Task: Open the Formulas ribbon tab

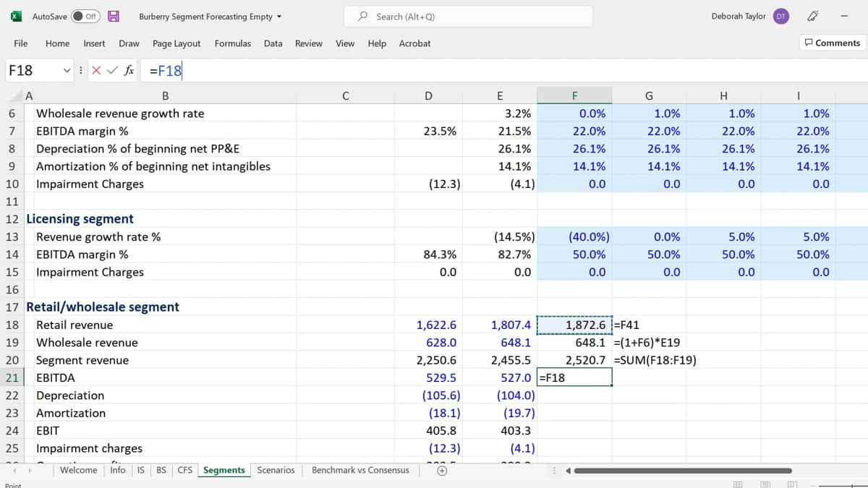Action: tap(232, 43)
